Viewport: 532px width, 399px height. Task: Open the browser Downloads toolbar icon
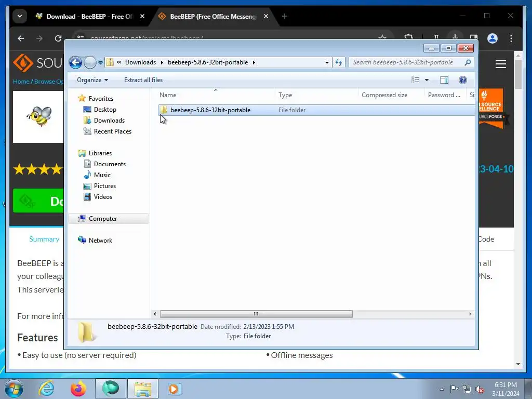click(x=455, y=36)
